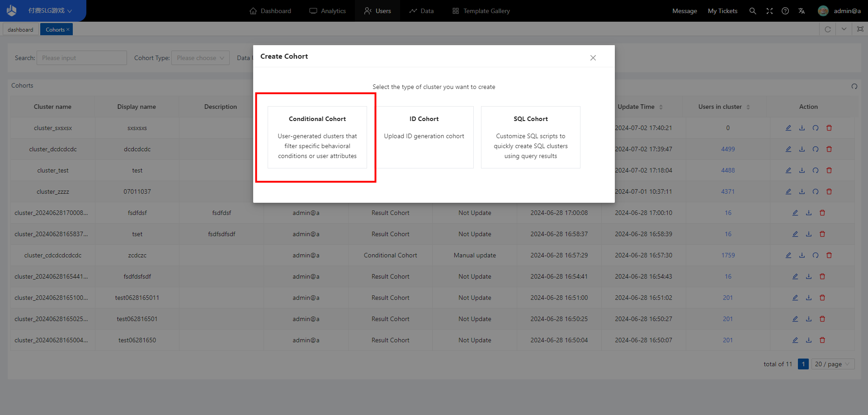Pick the SQL Cohort card
The width and height of the screenshot is (868, 415).
(530, 137)
